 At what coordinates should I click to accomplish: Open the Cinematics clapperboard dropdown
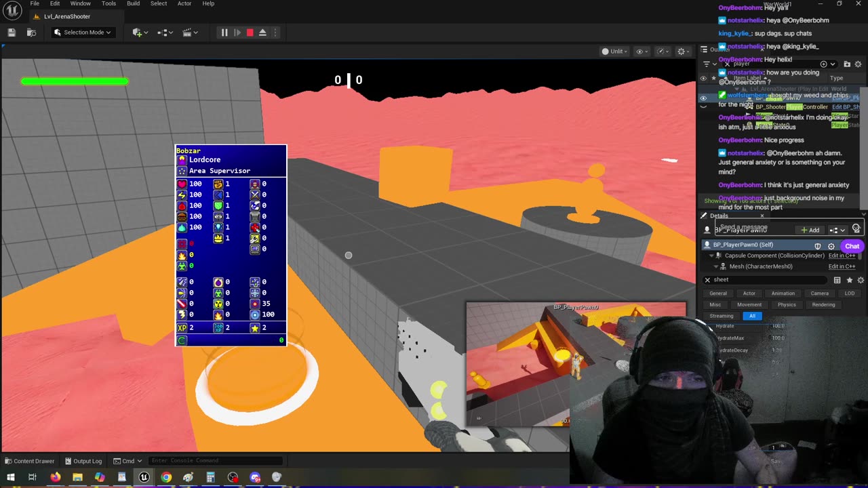coord(189,33)
